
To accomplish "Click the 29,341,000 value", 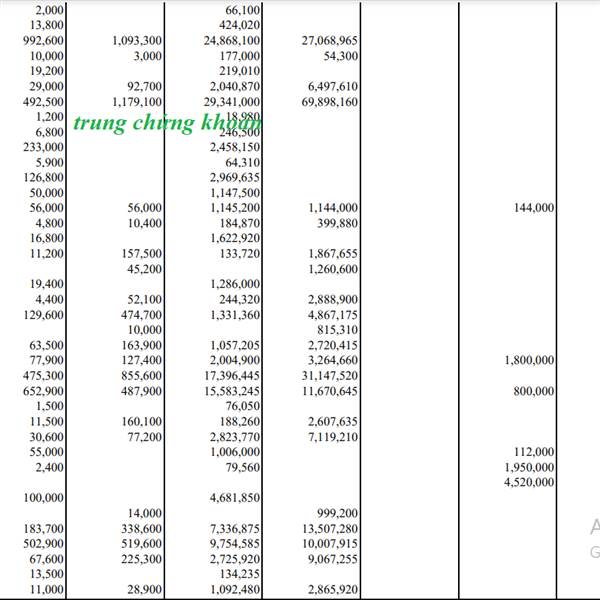I will 232,102.
